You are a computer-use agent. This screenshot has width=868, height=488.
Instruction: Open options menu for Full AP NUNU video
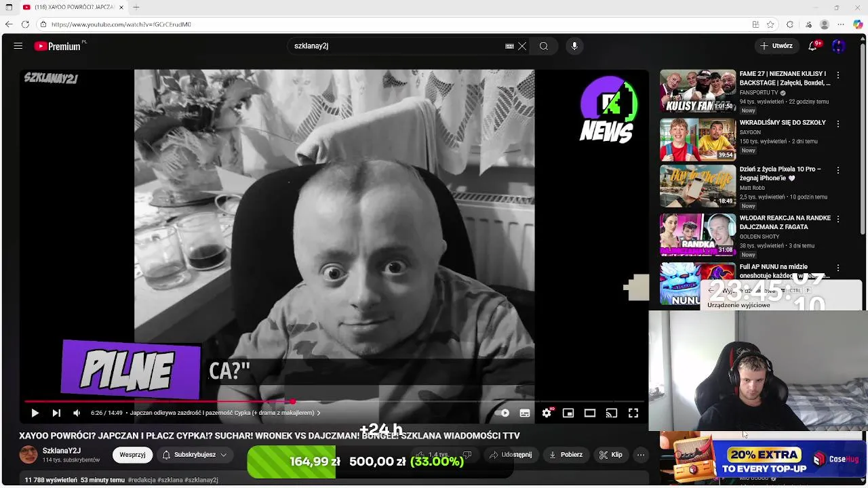[x=838, y=268]
